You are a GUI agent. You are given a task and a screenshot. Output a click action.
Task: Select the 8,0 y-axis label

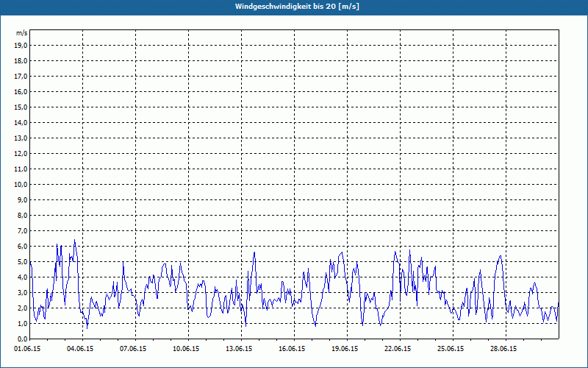[x=22, y=215]
